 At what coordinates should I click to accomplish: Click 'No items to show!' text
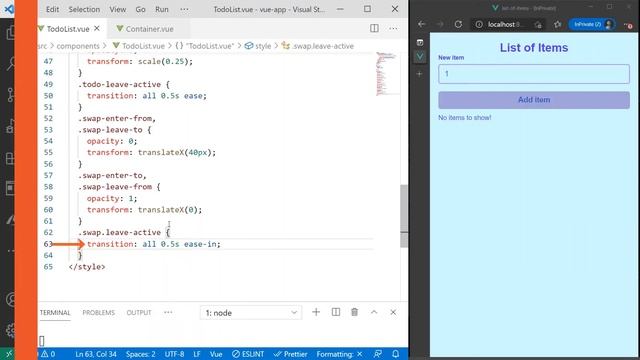click(464, 118)
